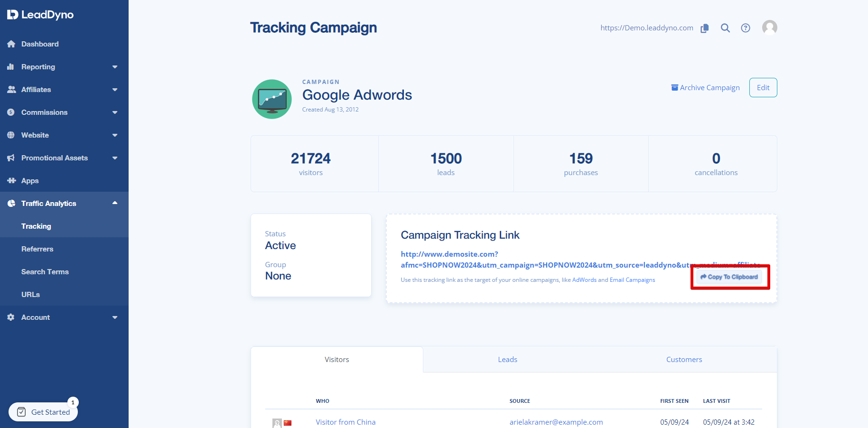The width and height of the screenshot is (868, 428).
Task: Open help via the question mark icon
Action: click(746, 28)
